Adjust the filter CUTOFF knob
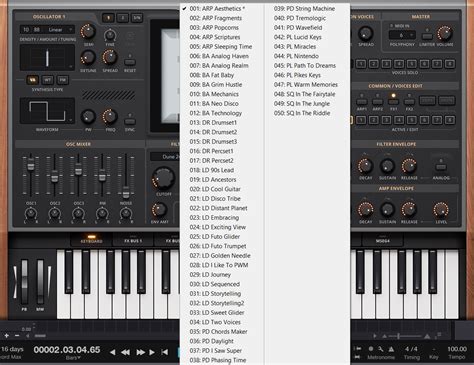This screenshot has height=365, width=474. (163, 178)
